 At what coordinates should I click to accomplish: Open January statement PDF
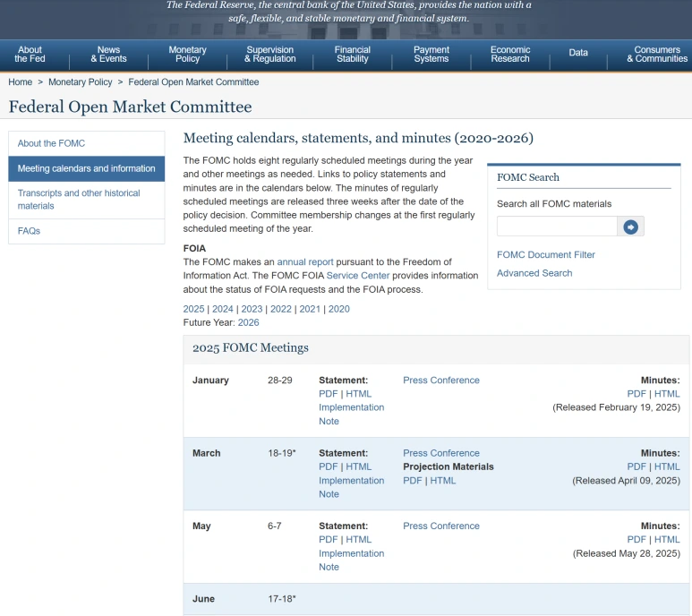coord(328,394)
